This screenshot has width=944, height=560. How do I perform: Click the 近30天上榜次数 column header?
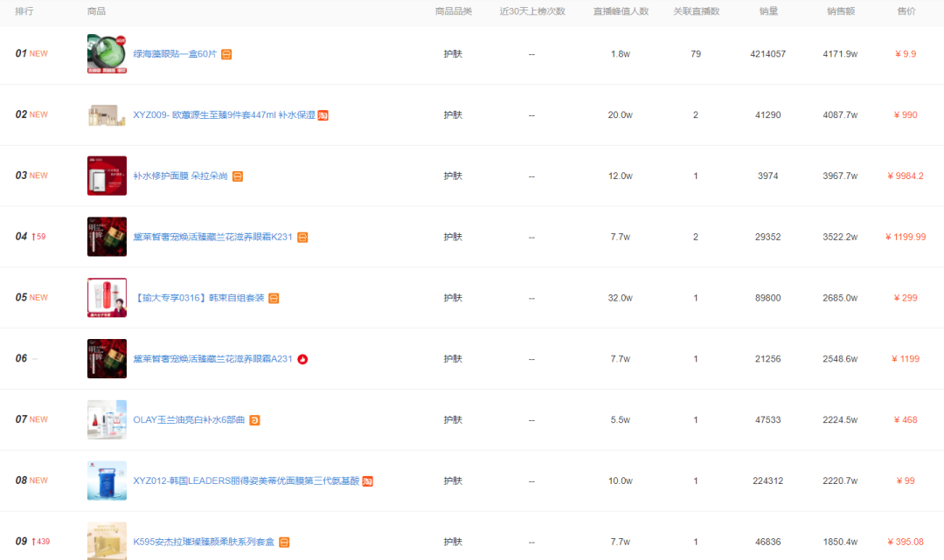click(532, 10)
